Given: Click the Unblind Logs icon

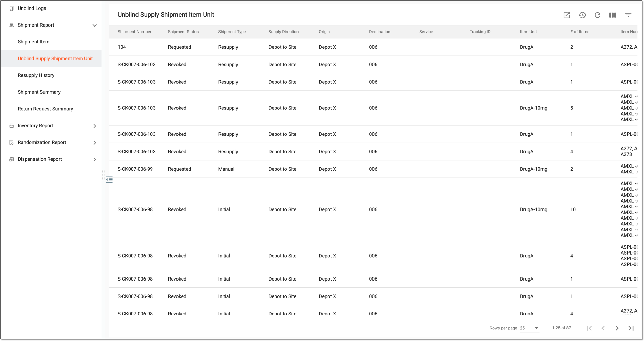Looking at the screenshot, I should tap(11, 8).
